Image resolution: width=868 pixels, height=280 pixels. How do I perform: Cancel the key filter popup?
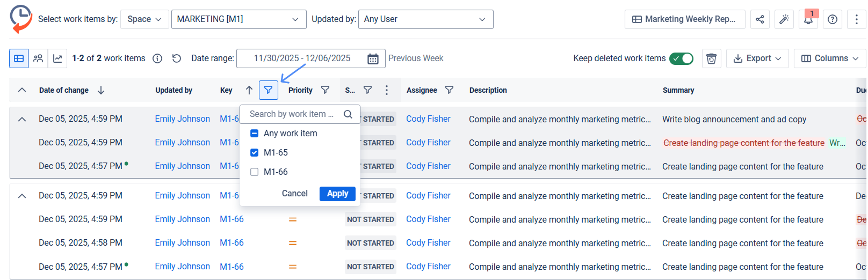294,194
